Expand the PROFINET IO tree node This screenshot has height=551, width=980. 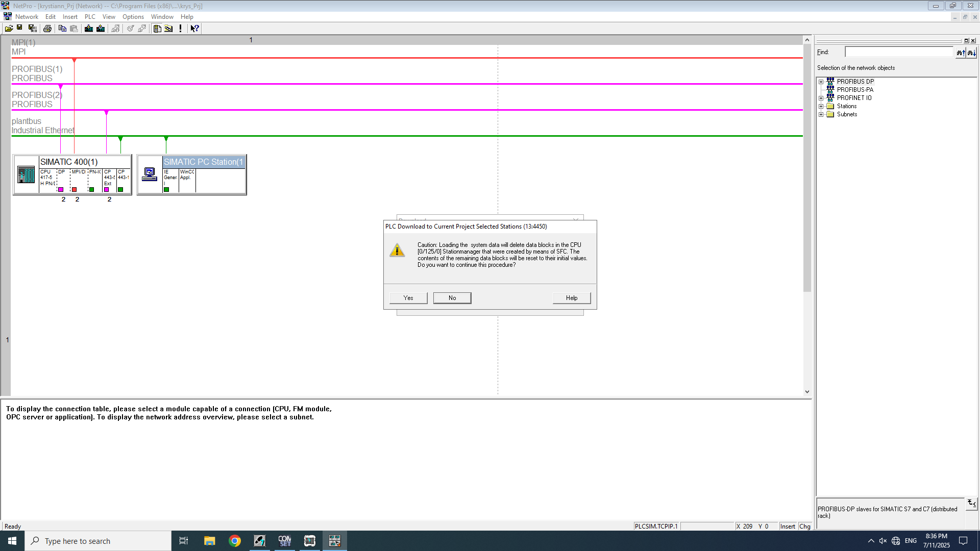coord(821,98)
